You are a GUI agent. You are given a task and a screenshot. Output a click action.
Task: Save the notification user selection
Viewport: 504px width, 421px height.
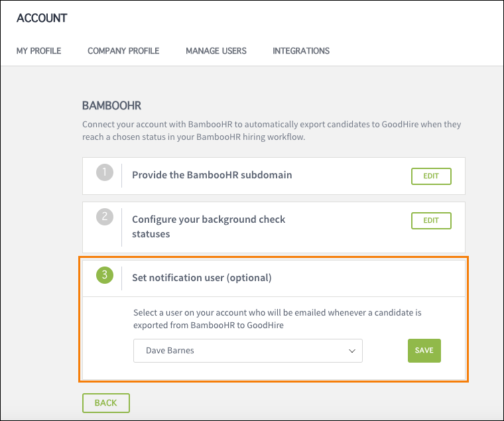[424, 351]
